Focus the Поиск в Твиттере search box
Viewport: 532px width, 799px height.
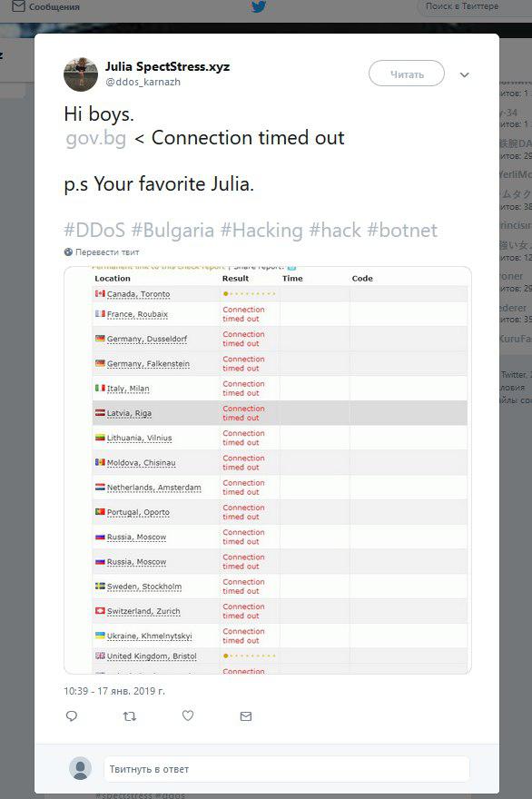coord(462,6)
